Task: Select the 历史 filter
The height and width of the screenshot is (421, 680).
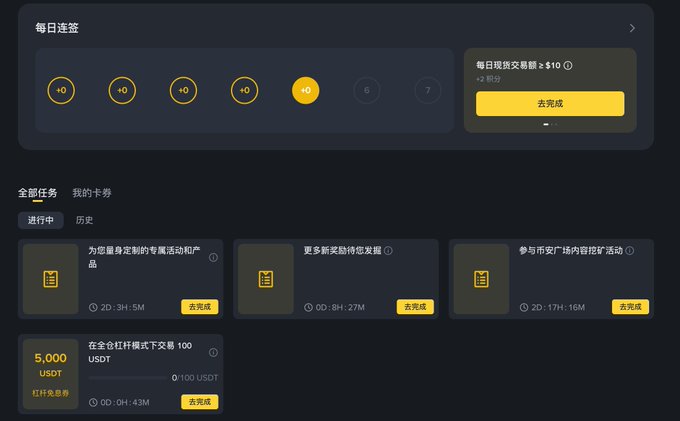Action: (x=84, y=220)
